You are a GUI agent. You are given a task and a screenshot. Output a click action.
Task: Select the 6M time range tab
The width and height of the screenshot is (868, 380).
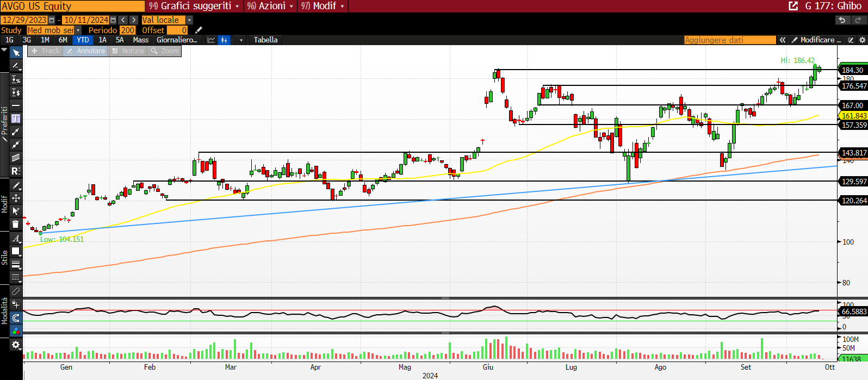click(x=63, y=40)
